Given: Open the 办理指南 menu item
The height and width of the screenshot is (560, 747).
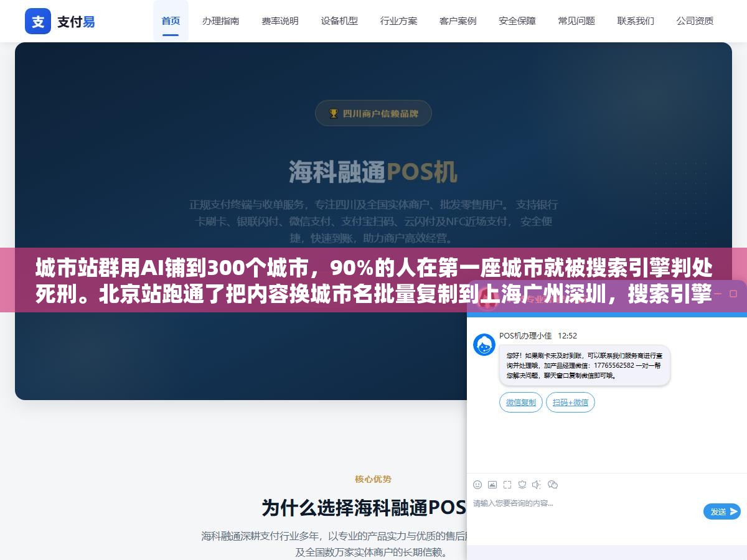Looking at the screenshot, I should [220, 21].
